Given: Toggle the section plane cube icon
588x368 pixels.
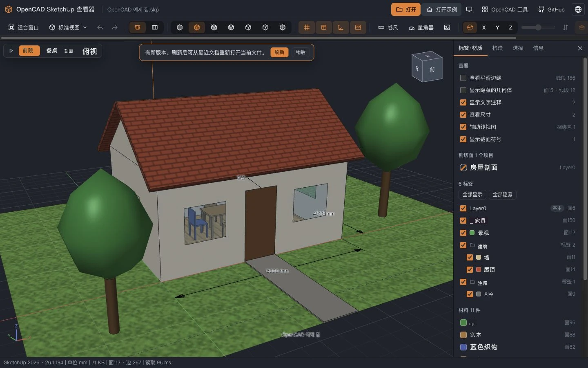Looking at the screenshot, I should coord(470,27).
